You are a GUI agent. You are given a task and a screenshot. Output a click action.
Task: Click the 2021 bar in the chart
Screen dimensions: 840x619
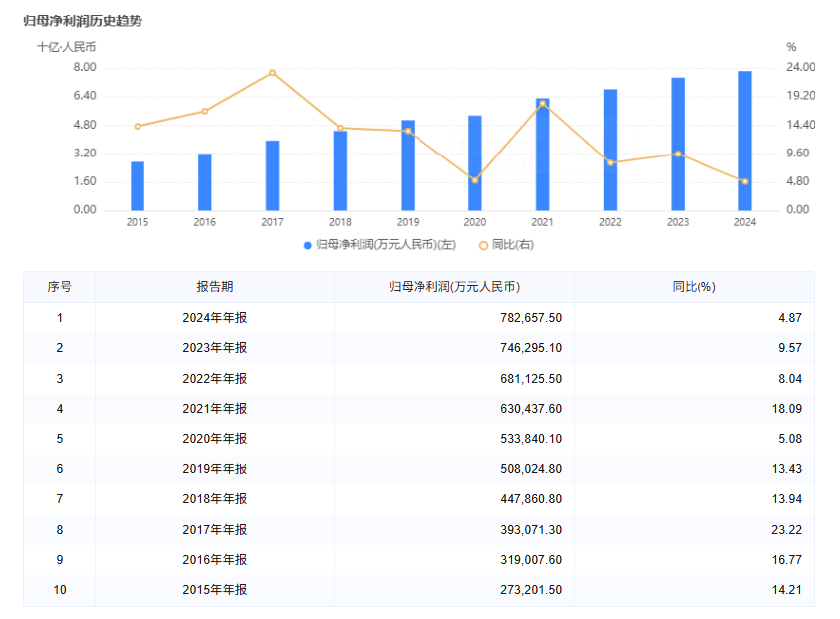coord(543,155)
